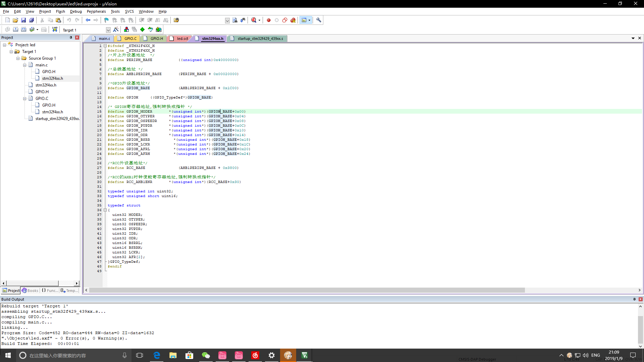Click the Download (LOAD) to flash icon
644x362 pixels.
pyautogui.click(x=55, y=29)
